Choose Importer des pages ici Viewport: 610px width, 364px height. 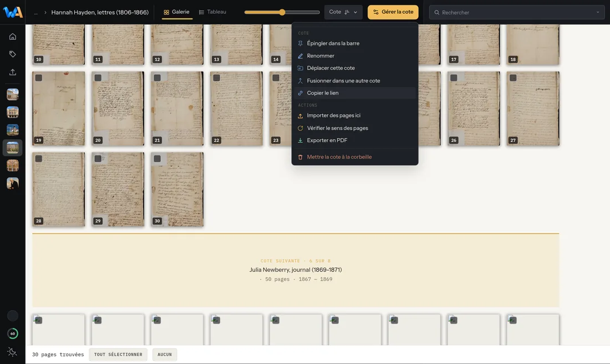(x=354, y=115)
